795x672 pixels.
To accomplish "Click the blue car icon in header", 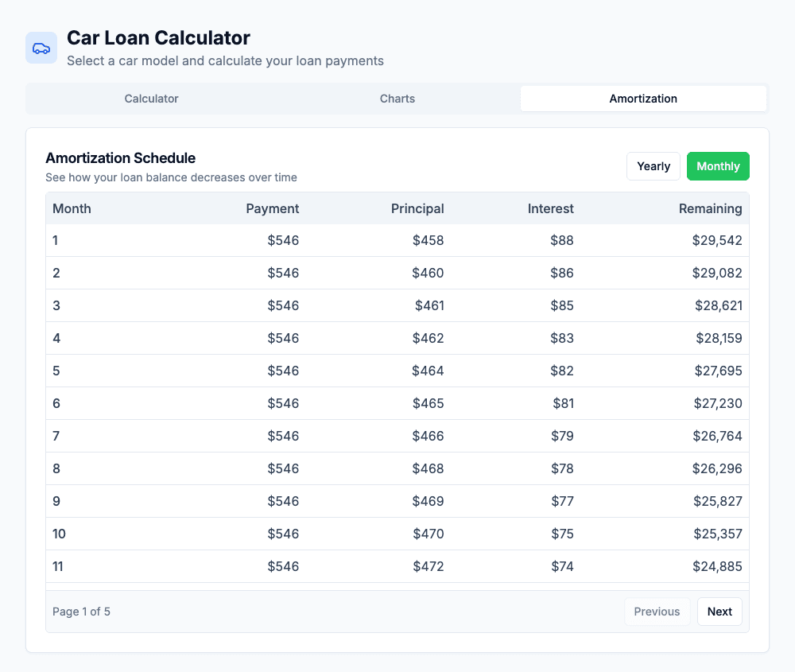I will (41, 49).
